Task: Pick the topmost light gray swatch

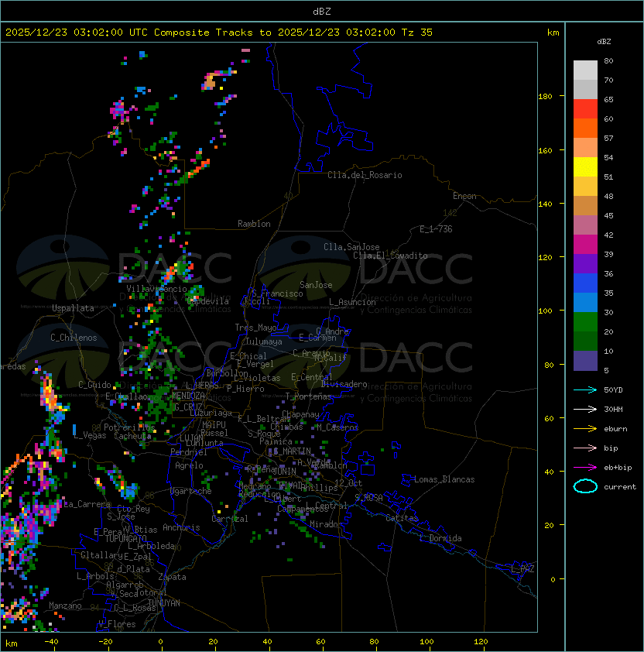Action: 585,70
